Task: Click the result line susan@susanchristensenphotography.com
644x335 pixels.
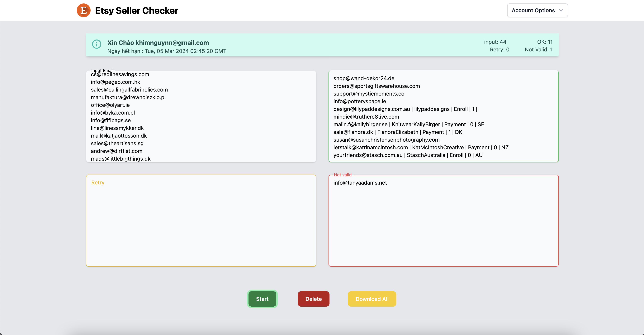Action: click(x=386, y=139)
